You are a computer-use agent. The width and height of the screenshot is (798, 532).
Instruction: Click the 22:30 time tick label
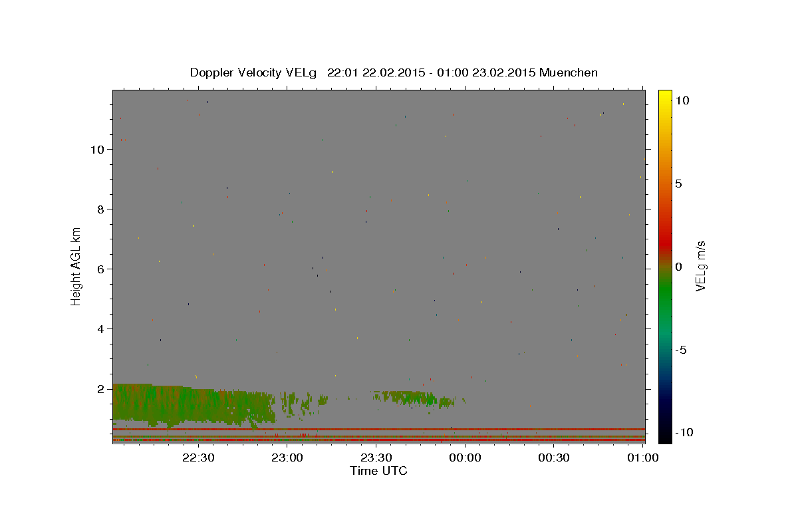pos(198,458)
